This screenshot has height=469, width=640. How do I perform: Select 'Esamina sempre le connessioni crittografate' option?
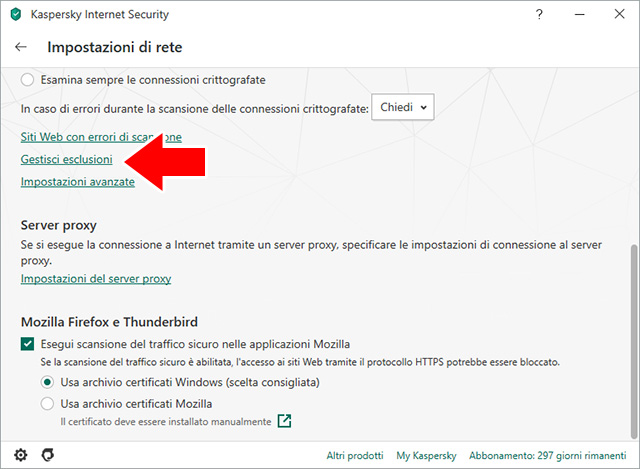[28, 79]
